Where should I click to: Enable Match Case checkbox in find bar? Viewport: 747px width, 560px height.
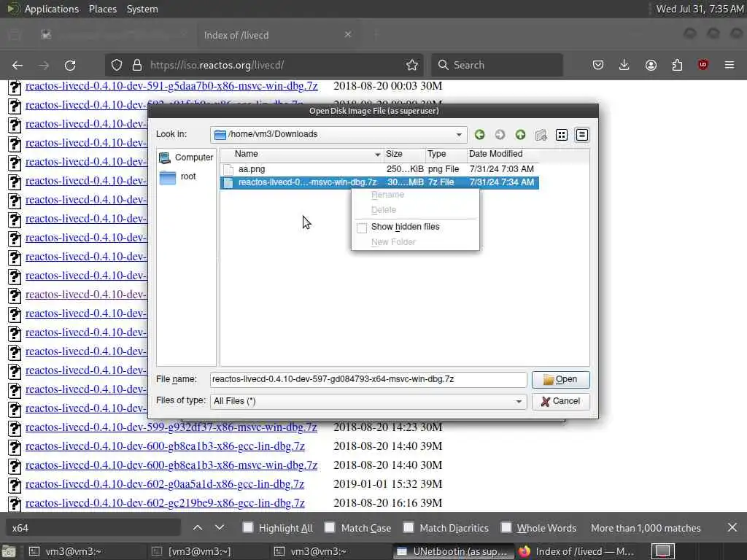[x=330, y=528]
